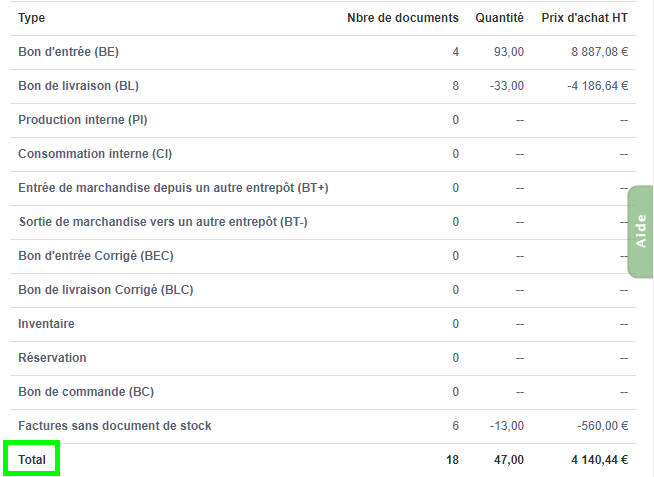The width and height of the screenshot is (654, 477).
Task: Select the Bon de commande (BC) row label
Action: click(86, 392)
